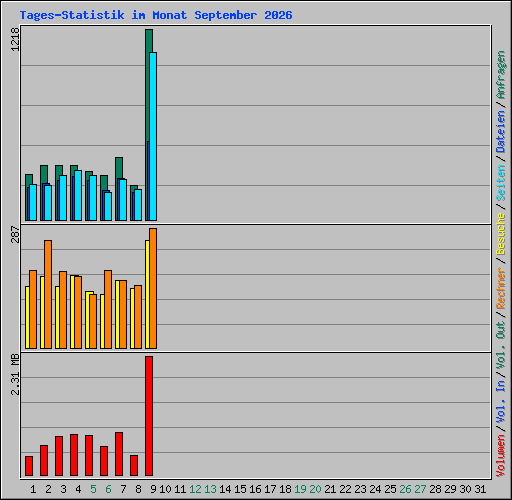Click the orange Rechner bar for day 6
The height and width of the screenshot is (500, 512).
(108, 309)
